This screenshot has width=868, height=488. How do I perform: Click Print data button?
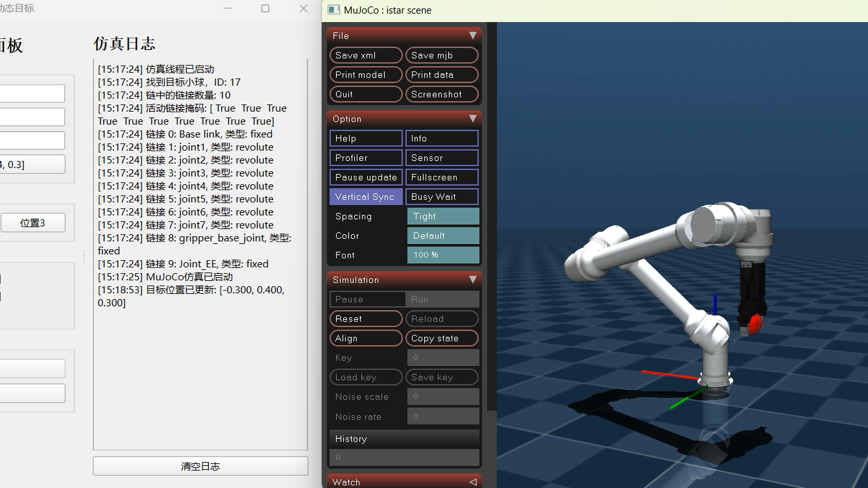point(442,75)
